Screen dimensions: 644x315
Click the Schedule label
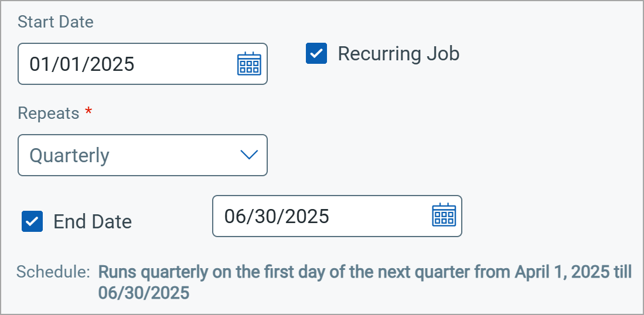(53, 272)
